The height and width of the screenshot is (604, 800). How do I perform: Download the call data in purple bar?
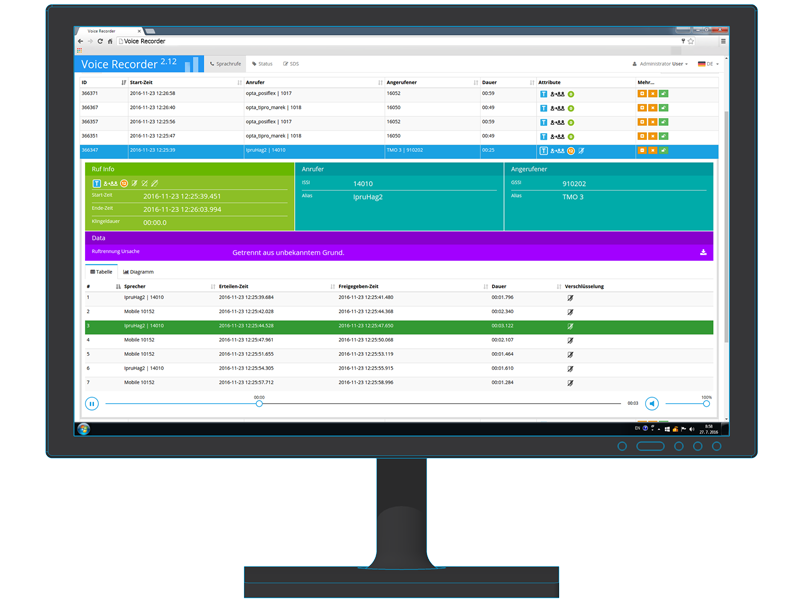[703, 253]
